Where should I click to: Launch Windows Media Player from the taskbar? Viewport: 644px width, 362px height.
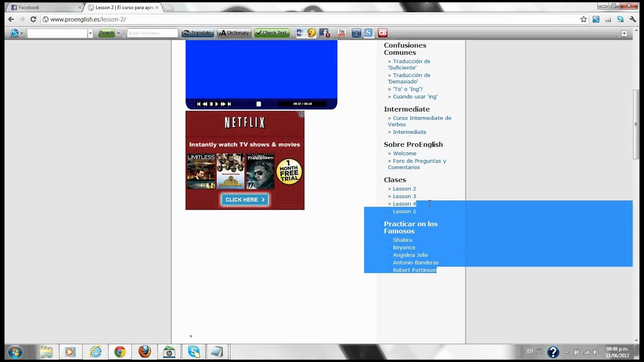(x=70, y=352)
